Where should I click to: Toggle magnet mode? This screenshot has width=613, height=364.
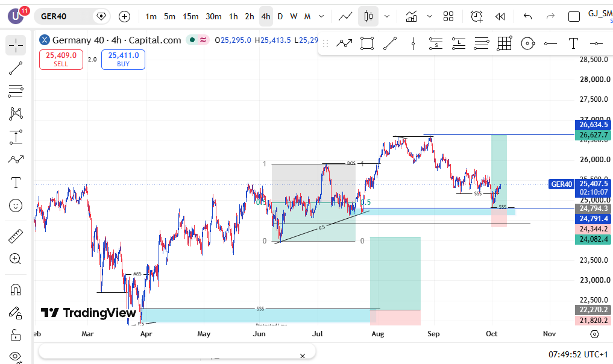click(16, 290)
